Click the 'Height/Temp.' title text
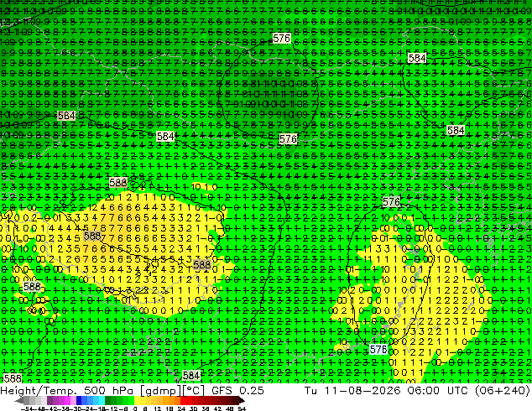 [x=39, y=391]
